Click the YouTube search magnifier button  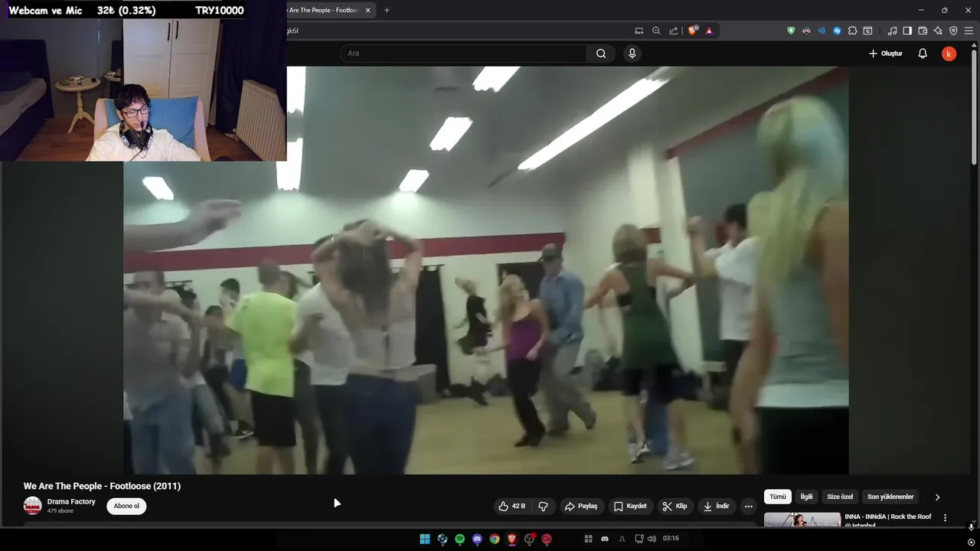(x=601, y=54)
